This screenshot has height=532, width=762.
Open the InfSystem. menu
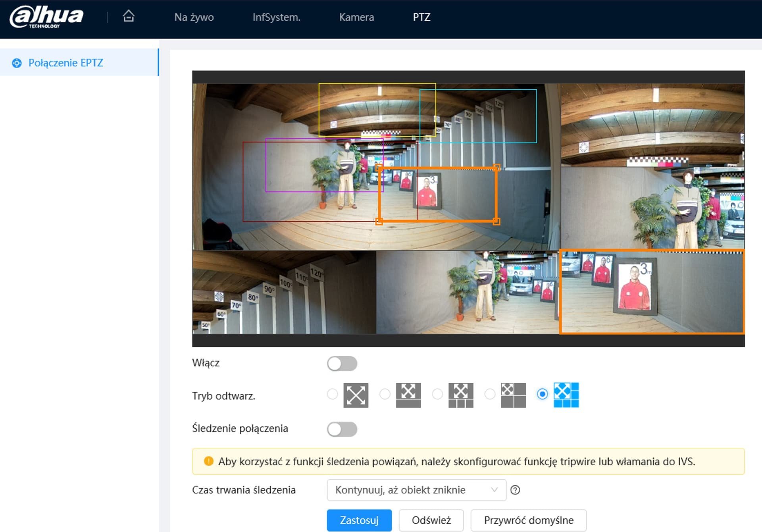pyautogui.click(x=276, y=17)
